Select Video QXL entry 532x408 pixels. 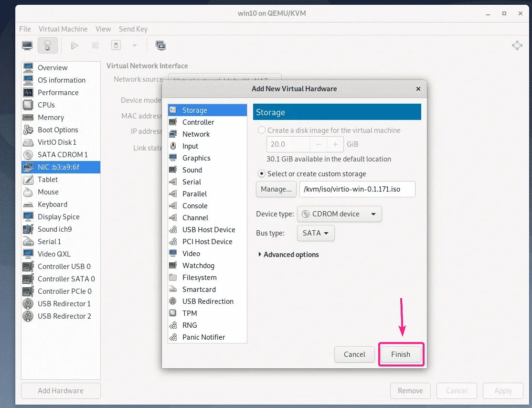[x=61, y=254]
